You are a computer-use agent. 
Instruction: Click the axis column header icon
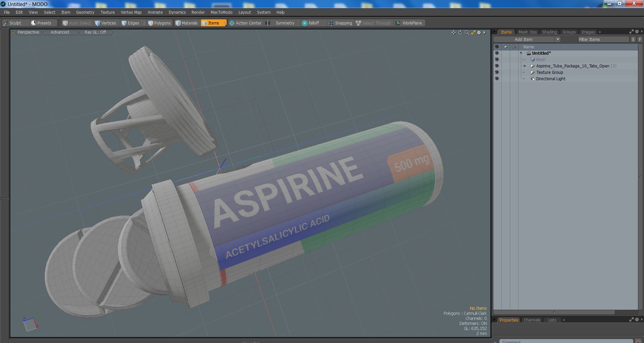coord(514,47)
